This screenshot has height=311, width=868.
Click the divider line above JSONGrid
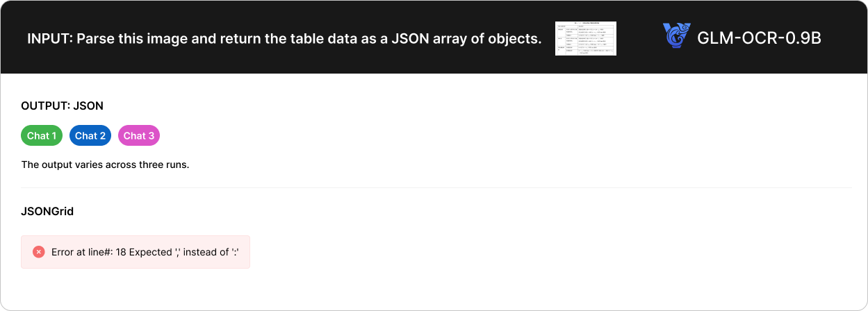(x=436, y=187)
